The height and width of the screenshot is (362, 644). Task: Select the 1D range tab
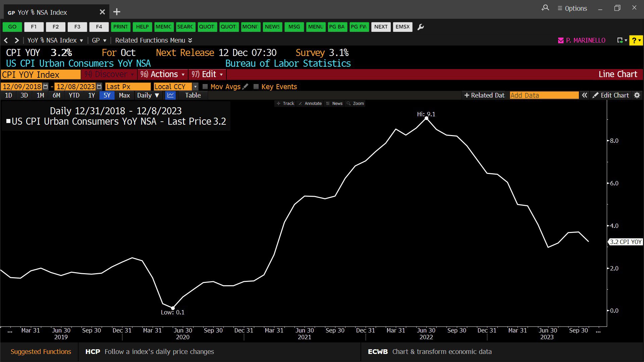[8, 95]
